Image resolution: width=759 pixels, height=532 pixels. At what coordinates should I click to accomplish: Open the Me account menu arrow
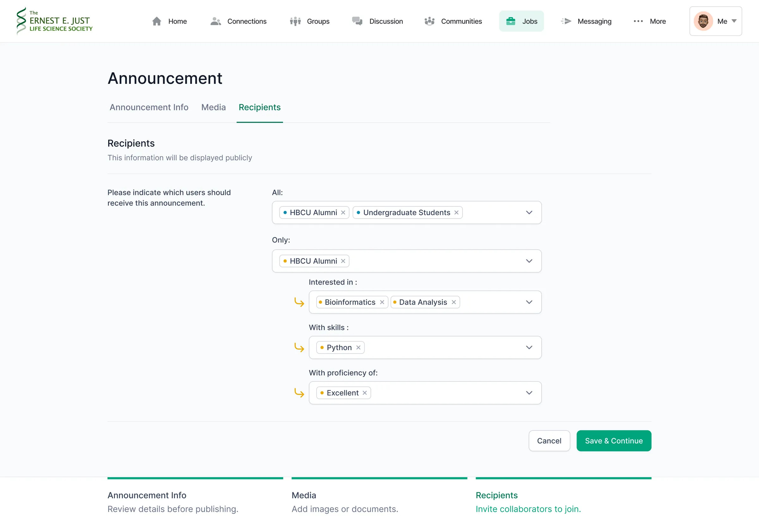(x=734, y=21)
